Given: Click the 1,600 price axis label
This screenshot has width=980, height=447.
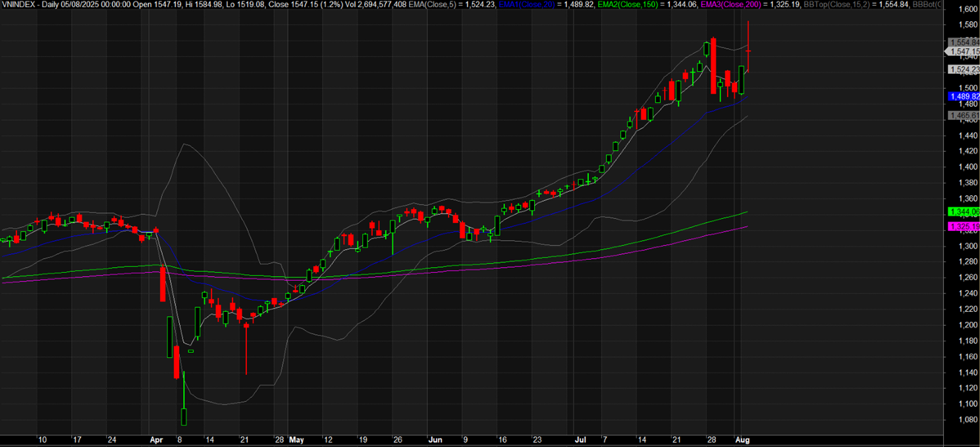Looking at the screenshot, I should pyautogui.click(x=967, y=9).
